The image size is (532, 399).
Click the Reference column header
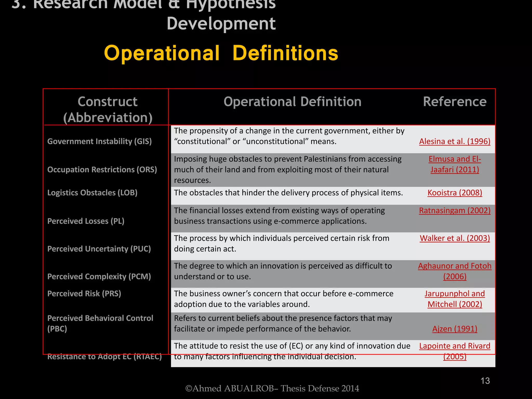pos(455,102)
